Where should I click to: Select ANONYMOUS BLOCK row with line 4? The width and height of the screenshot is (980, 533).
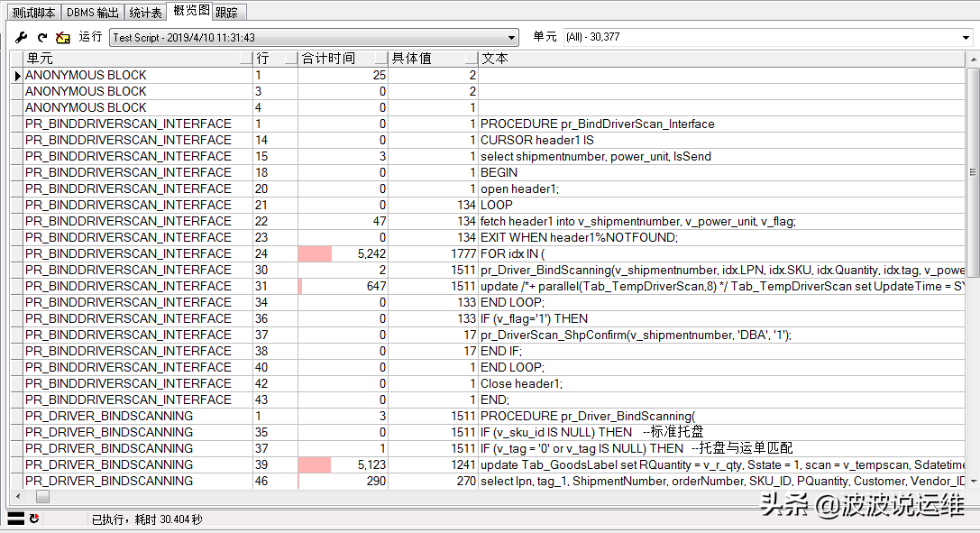point(488,107)
